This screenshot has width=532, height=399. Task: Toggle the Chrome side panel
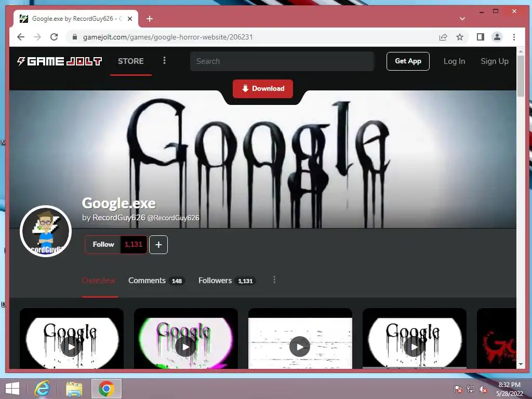(481, 37)
